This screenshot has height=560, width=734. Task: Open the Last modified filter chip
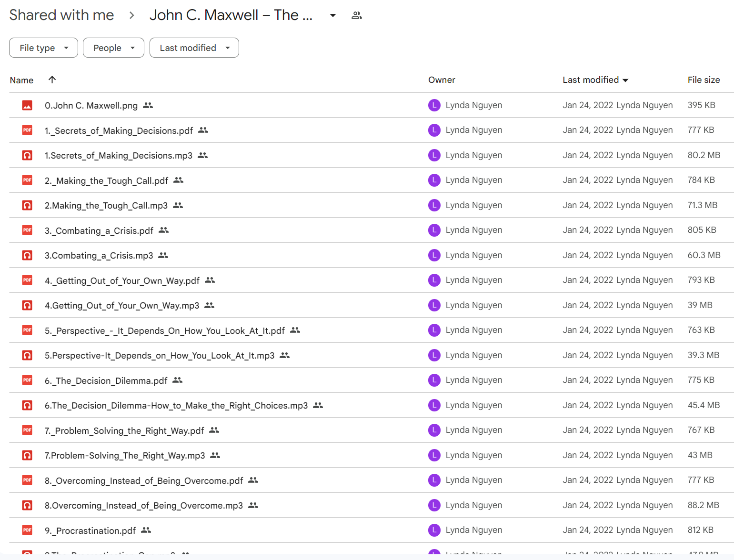(x=194, y=48)
